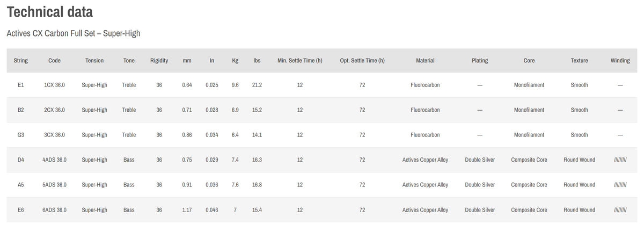Select the "A5" string cell
This screenshot has width=644, height=232.
click(x=21, y=185)
